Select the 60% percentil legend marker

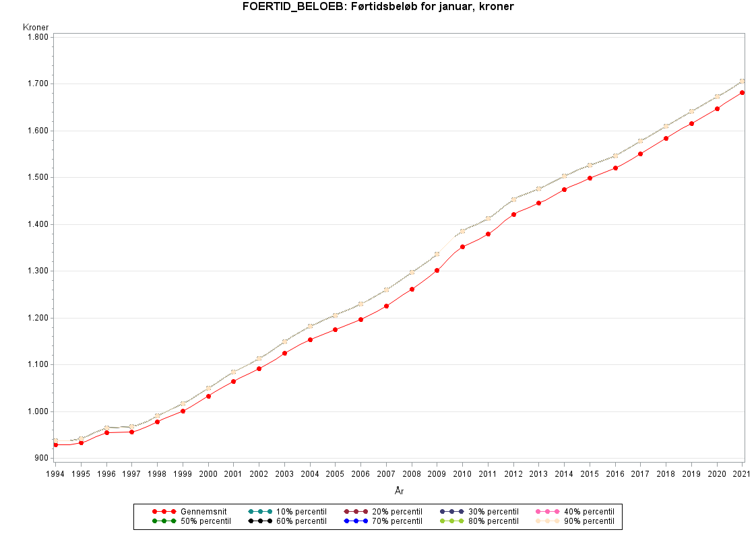coord(259,521)
